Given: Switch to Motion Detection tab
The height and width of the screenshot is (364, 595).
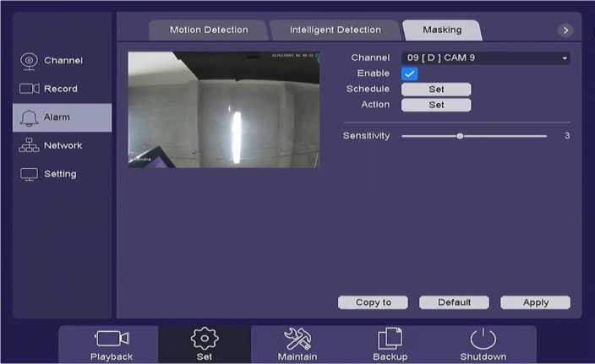Looking at the screenshot, I should tap(209, 30).
